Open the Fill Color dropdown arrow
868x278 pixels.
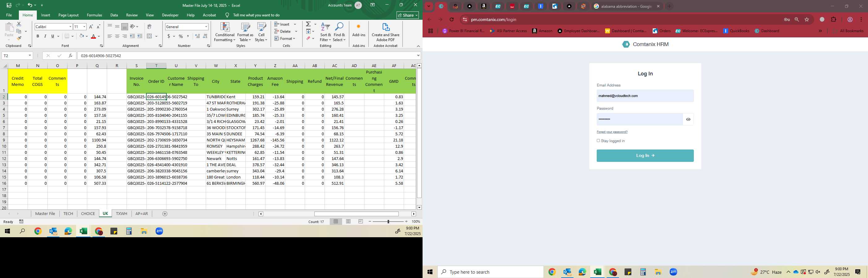pyautogui.click(x=87, y=36)
